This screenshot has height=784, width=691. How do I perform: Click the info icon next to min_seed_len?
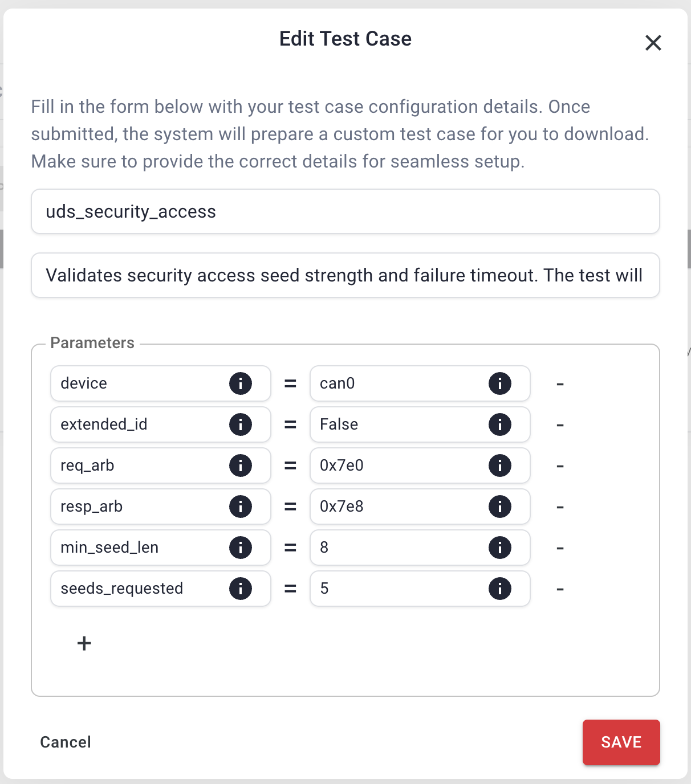point(241,548)
